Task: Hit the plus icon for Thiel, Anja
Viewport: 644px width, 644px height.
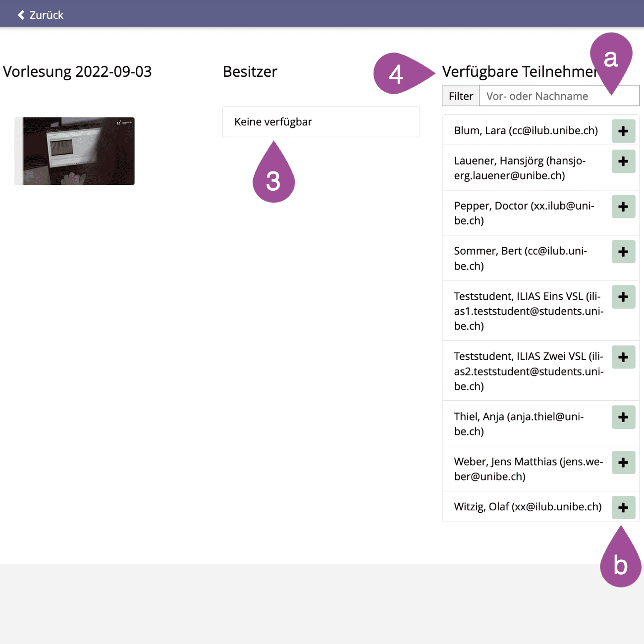Action: (x=623, y=418)
